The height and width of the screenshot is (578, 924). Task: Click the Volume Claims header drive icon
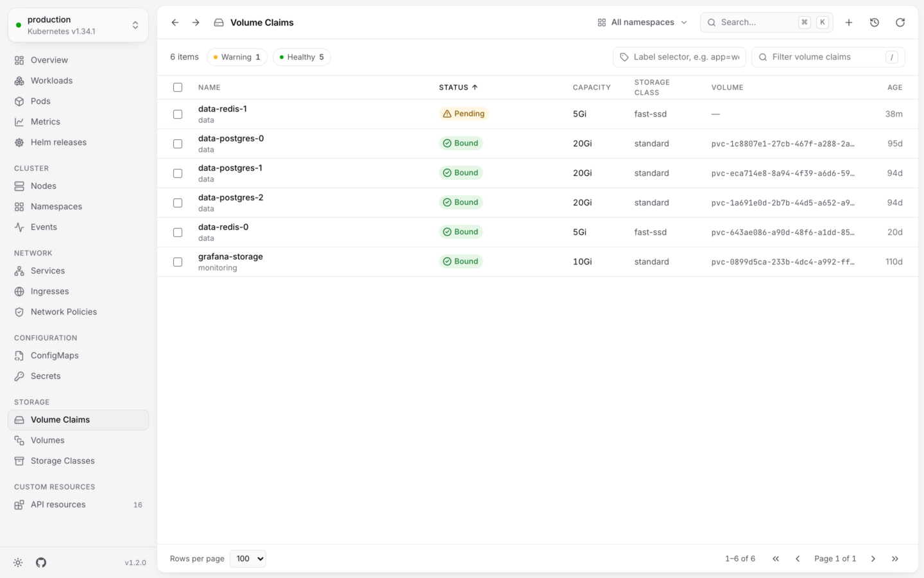219,22
